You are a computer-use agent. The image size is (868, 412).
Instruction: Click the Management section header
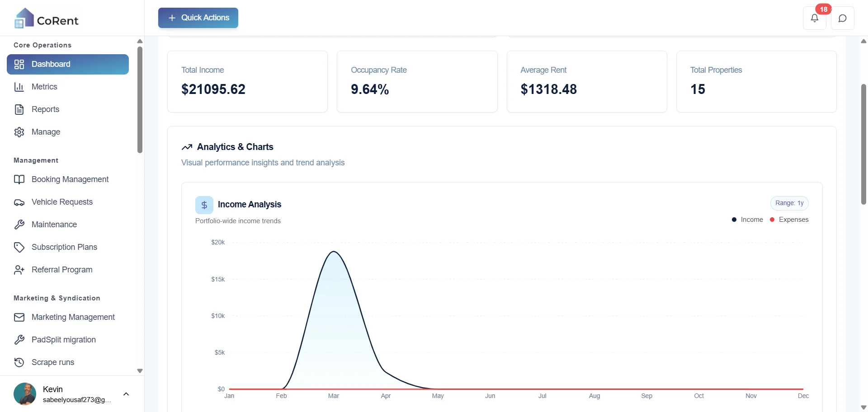click(x=36, y=160)
